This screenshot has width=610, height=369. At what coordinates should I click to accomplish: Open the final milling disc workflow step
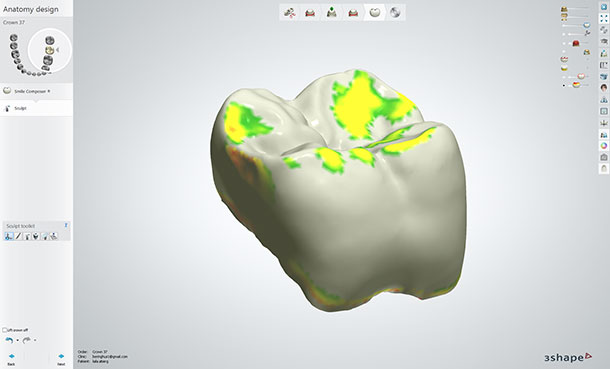tap(395, 12)
